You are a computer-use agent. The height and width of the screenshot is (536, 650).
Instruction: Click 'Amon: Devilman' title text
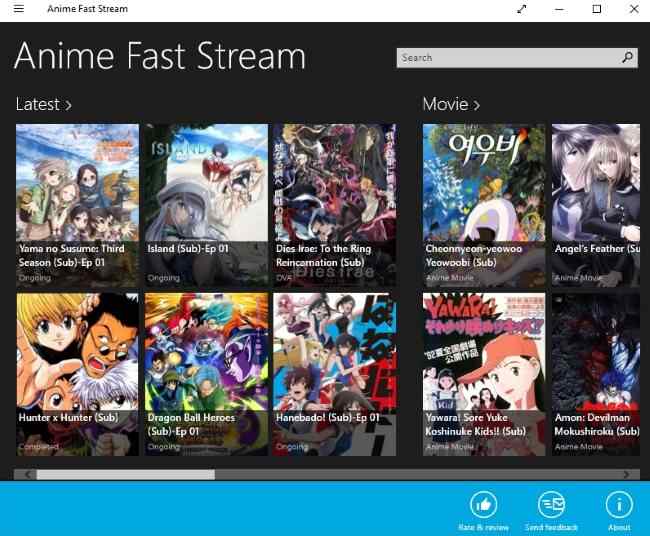coord(592,417)
